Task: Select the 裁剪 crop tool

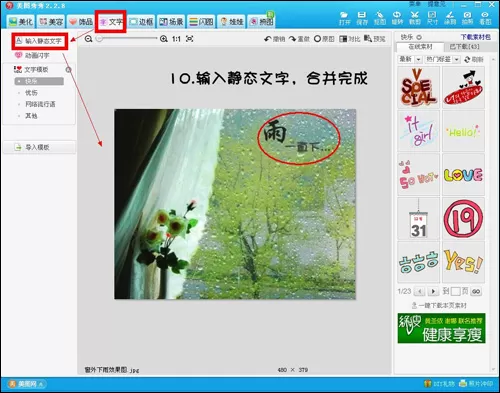Action: point(415,18)
